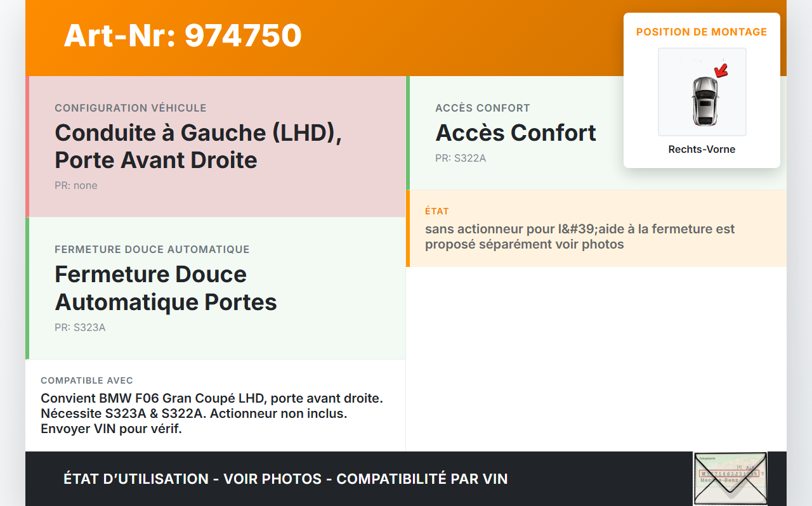Open the VIN envelope thumbnail in footer

coord(730,479)
